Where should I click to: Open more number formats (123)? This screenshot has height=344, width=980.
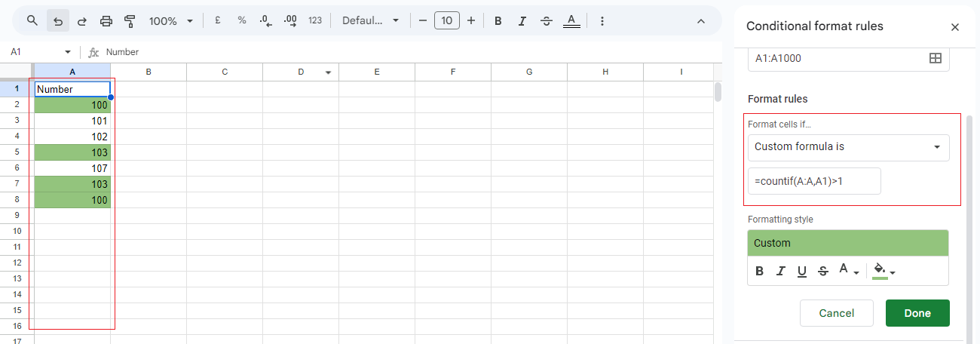click(315, 20)
